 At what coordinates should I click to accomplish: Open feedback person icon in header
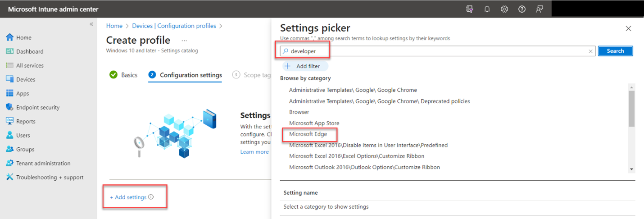coord(539,9)
